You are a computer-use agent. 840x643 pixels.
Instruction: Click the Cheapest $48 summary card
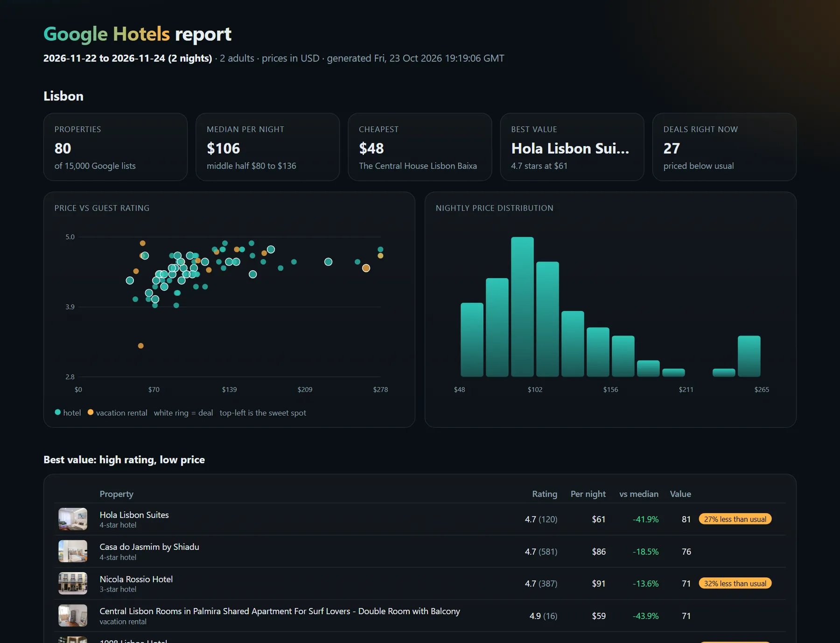(x=420, y=147)
